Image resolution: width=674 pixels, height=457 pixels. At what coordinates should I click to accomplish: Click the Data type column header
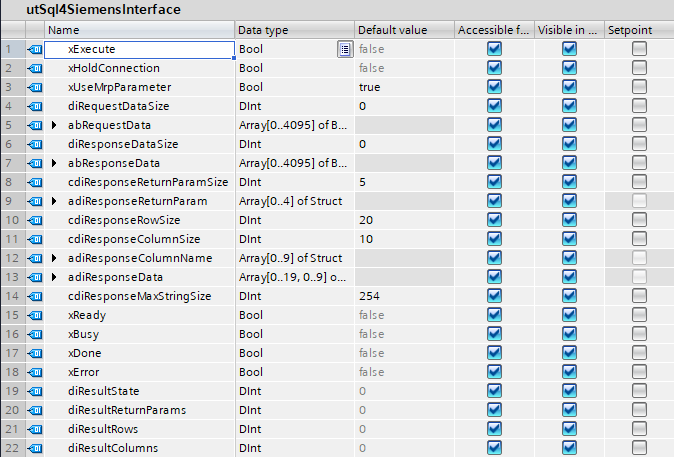pos(294,30)
